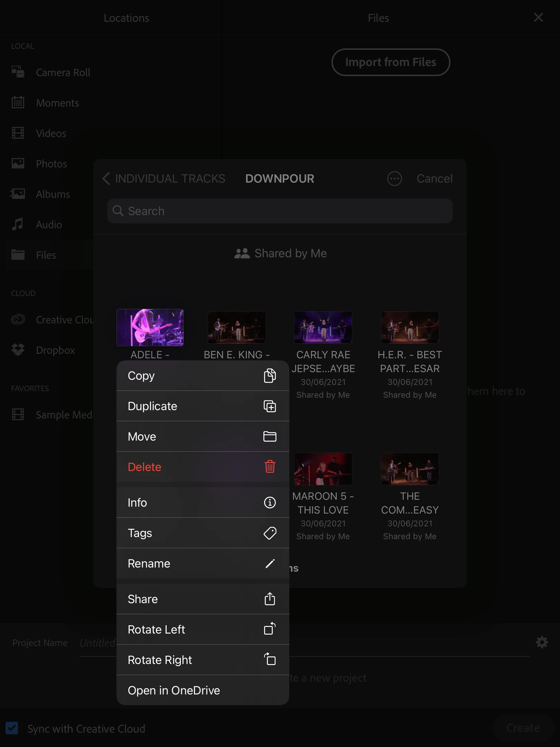Screen dimensions: 560x747
Task: Click the red Delete trash icon
Action: (270, 467)
